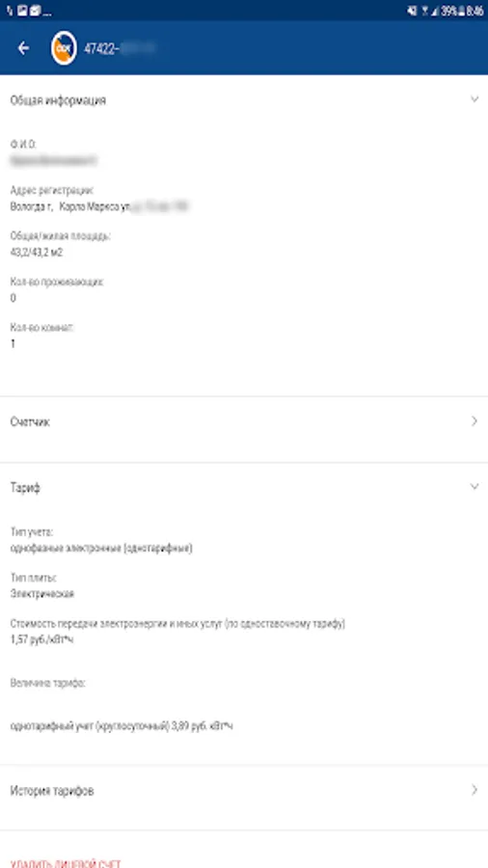Tap the Общая информация heading
This screenshot has width=488, height=868.
tap(58, 100)
